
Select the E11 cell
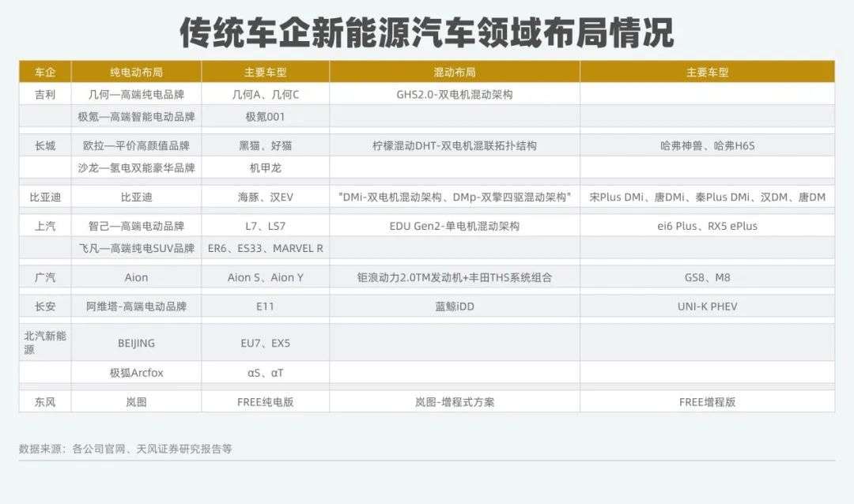click(x=265, y=307)
